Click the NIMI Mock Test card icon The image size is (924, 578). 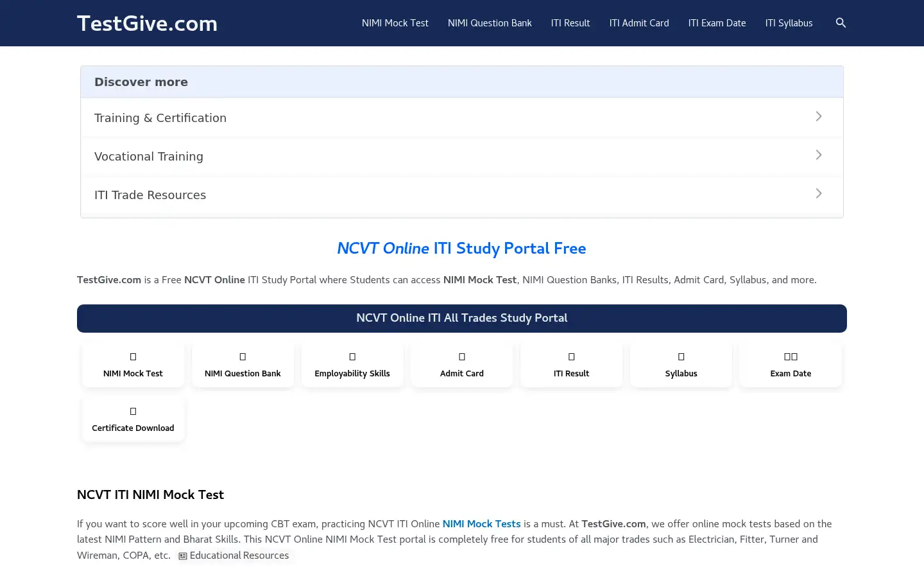point(133,356)
